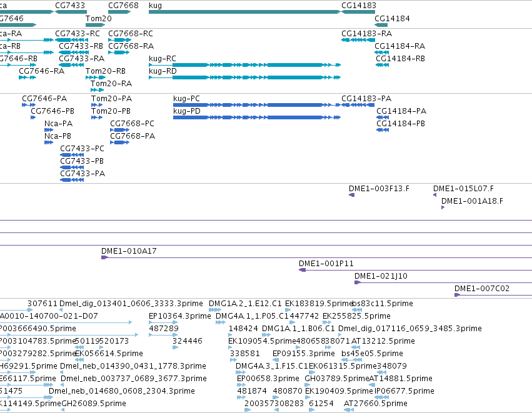This screenshot has height=413, width=532.
Task: Select EST Dmel_neb_003737_0689_3677.3prime
Action: click(x=63, y=385)
